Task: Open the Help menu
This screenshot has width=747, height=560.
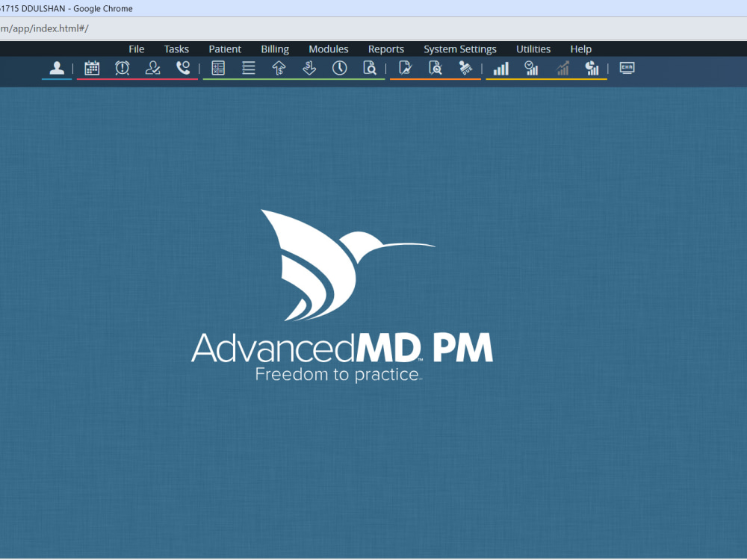Action: pos(580,49)
